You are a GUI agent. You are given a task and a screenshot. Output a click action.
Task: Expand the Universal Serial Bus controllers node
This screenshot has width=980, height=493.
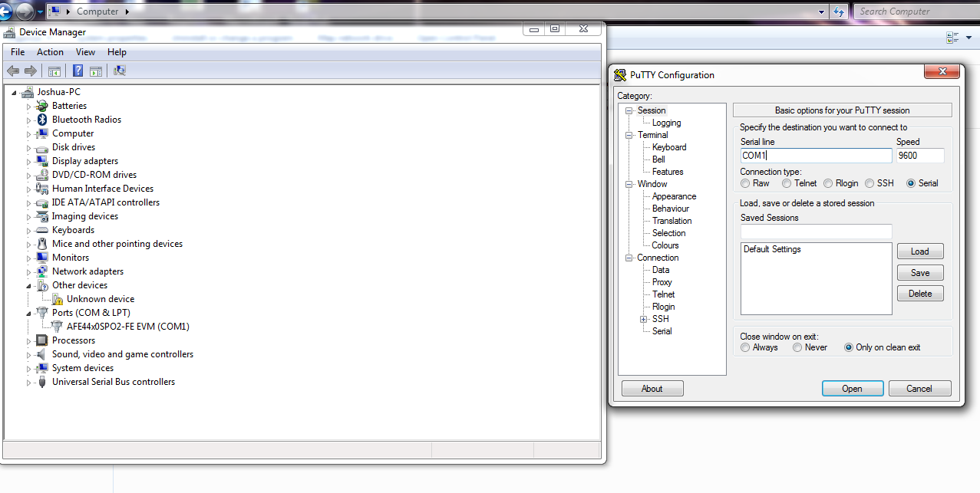coord(29,382)
